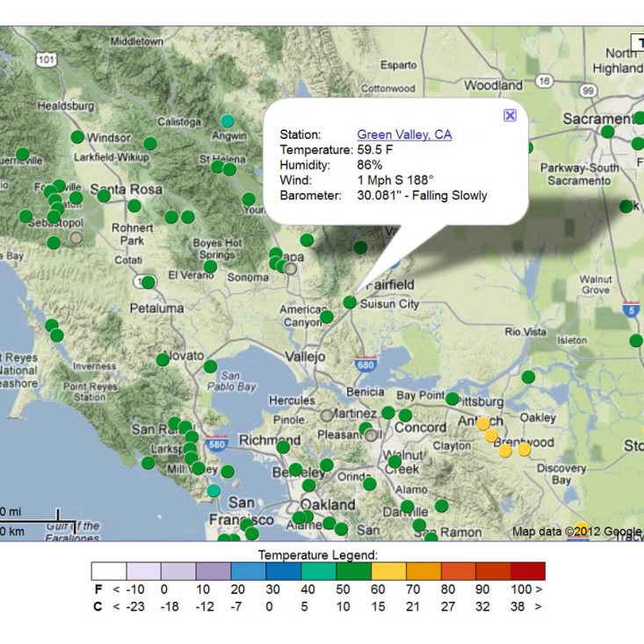Click the green marker near Guerneville
The height and width of the screenshot is (644, 644).
click(x=22, y=155)
